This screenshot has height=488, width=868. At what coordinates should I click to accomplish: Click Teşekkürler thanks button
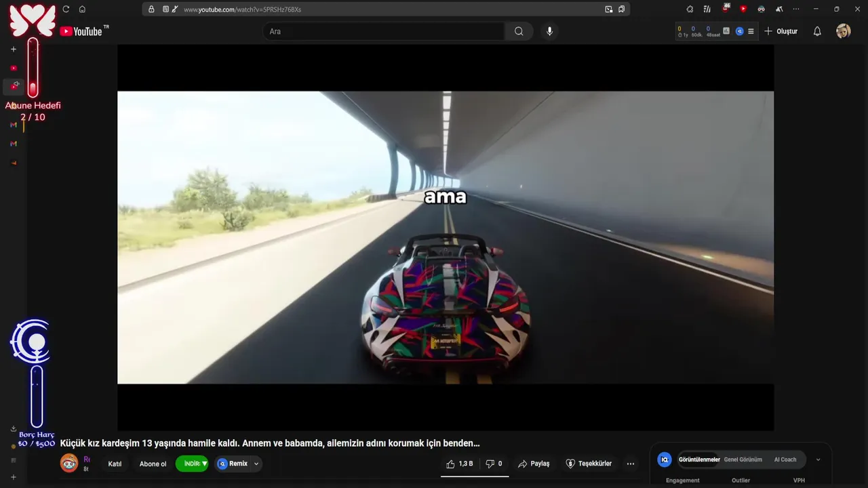click(589, 464)
